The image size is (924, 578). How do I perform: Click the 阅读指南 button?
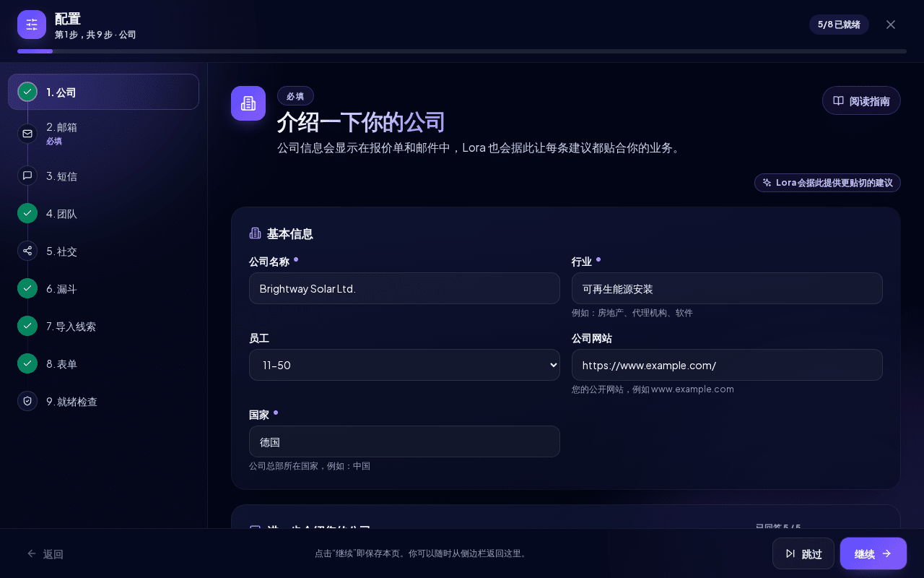tap(861, 100)
